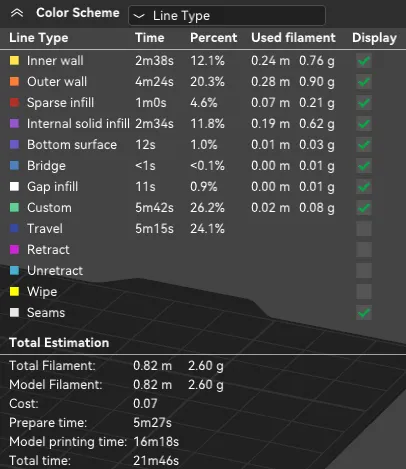Click the Wipe yellow color swatch
Screen dimensions: 406x469
click(x=14, y=292)
